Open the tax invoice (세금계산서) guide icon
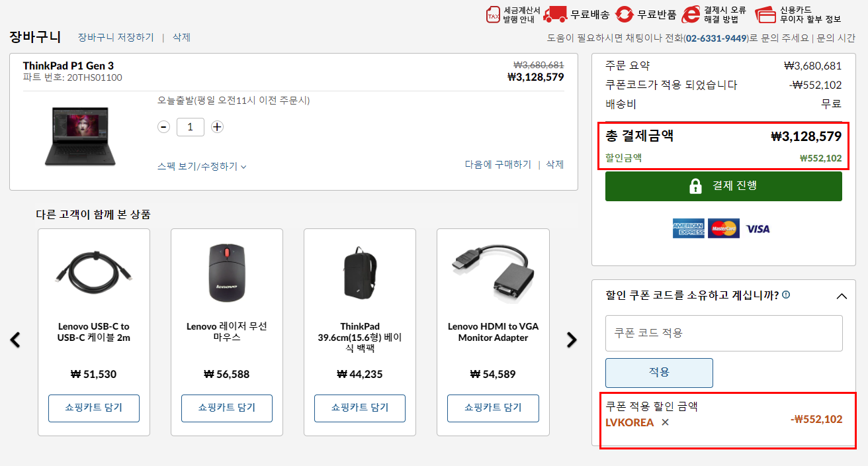This screenshot has height=466, width=868. (x=494, y=14)
